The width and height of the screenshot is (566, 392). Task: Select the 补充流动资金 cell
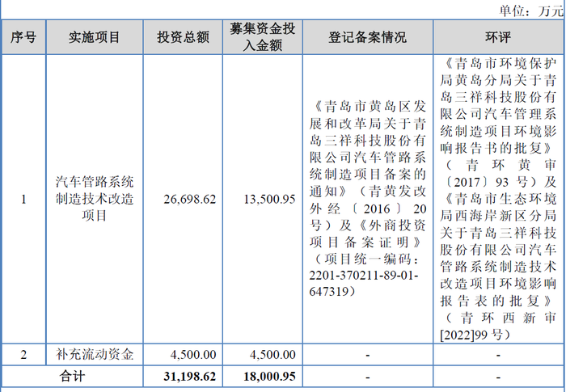click(95, 355)
